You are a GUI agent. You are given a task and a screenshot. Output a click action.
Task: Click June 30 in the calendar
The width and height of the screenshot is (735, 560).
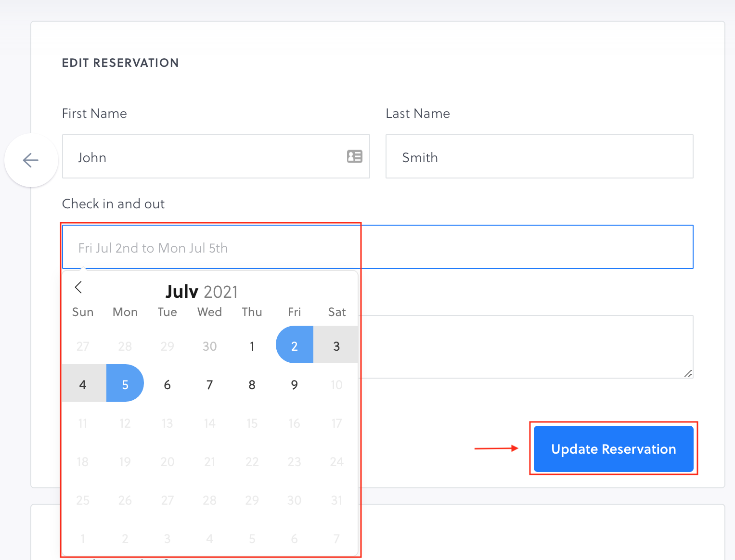click(x=209, y=346)
